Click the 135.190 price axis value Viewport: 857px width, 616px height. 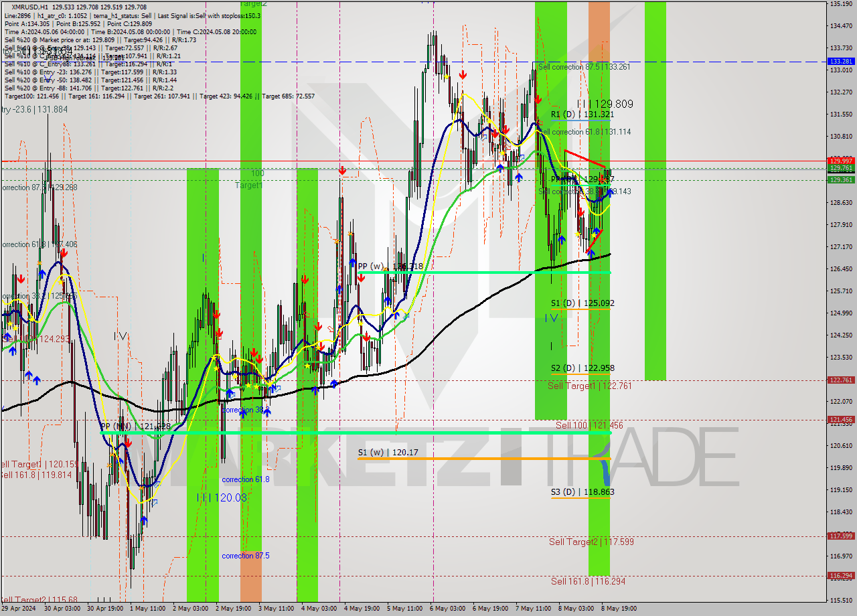tap(842, 4)
